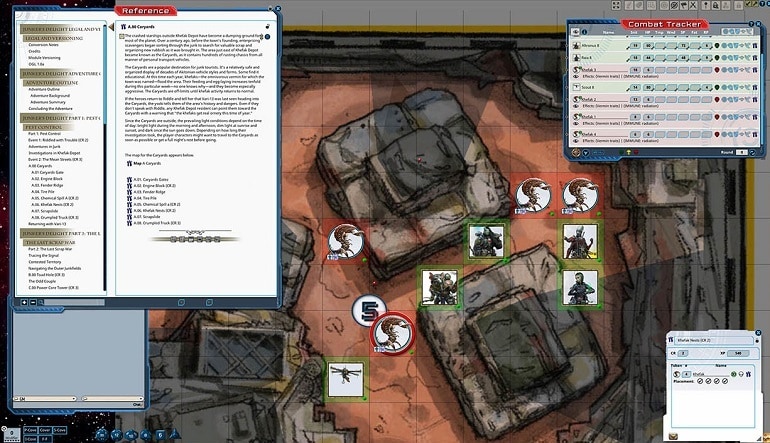Toggle the Khefak 2 effects visibility eye
The height and width of the screenshot is (443, 770).
pyautogui.click(x=576, y=106)
